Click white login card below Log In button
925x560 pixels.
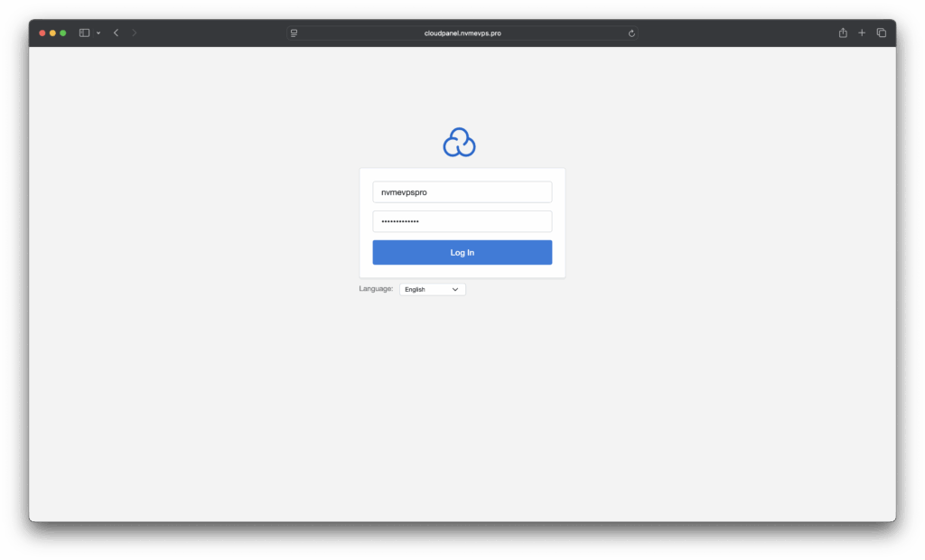click(462, 271)
